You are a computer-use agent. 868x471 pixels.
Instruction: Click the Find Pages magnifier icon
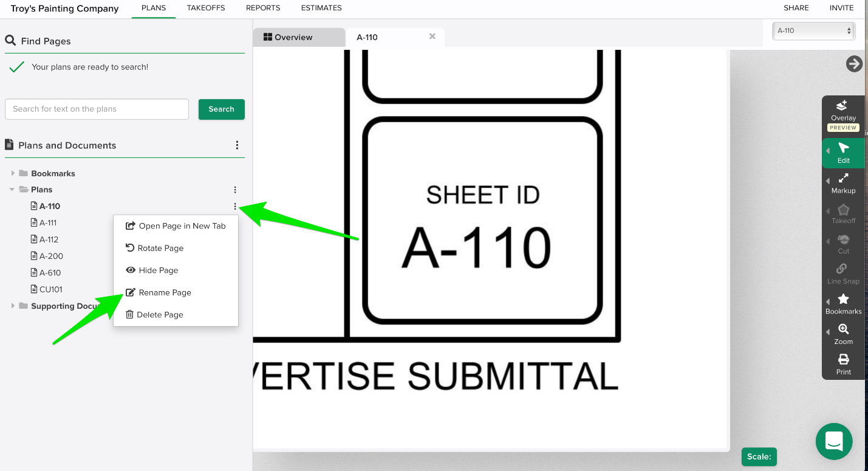[10, 41]
